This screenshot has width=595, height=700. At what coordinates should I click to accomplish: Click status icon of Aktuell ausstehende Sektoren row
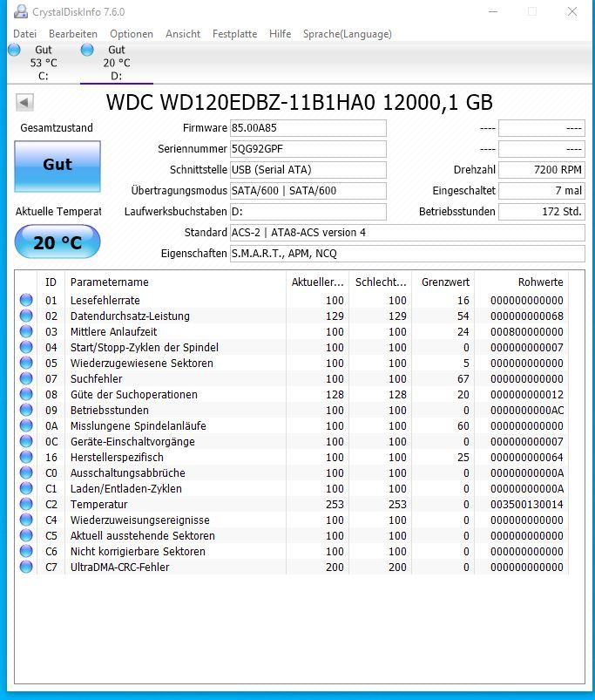click(x=26, y=535)
